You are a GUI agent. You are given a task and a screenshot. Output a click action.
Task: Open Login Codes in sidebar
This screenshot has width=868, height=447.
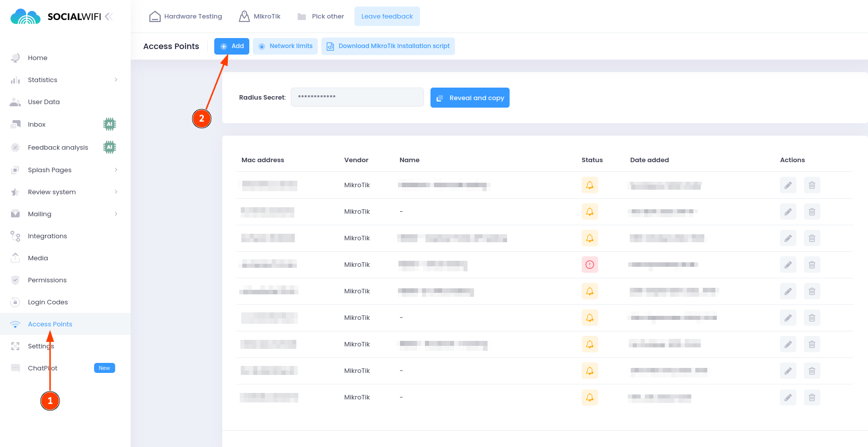click(48, 302)
